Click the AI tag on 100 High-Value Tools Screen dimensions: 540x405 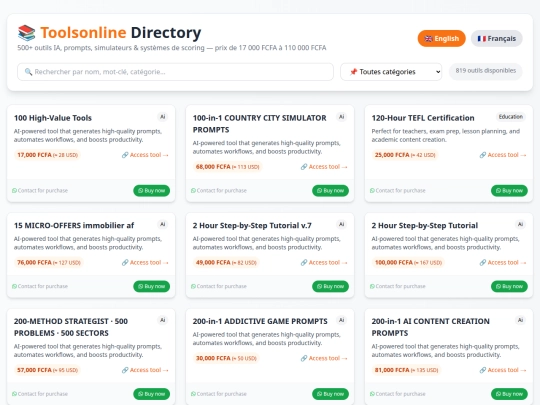click(163, 117)
